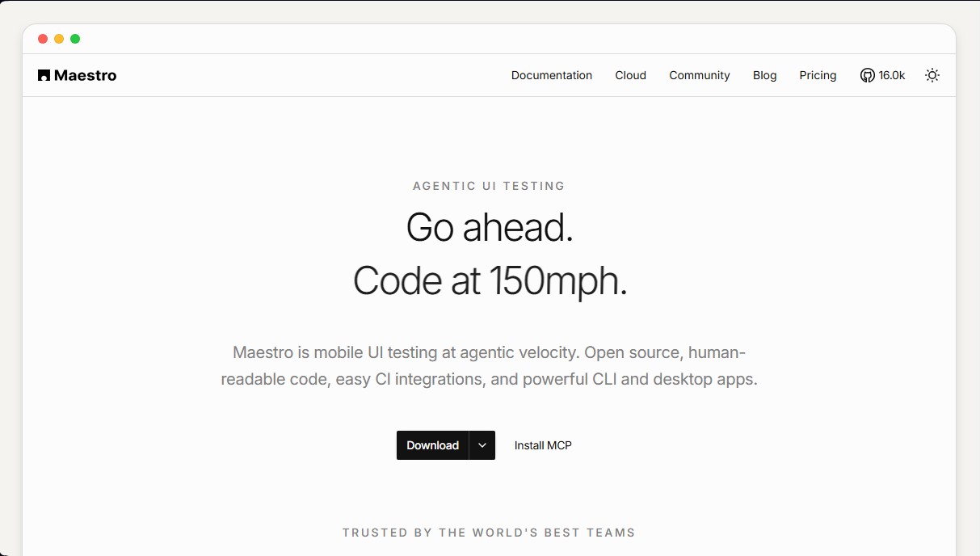Click the Maestro description paragraph
Image resolution: width=980 pixels, height=556 pixels.
click(x=490, y=366)
